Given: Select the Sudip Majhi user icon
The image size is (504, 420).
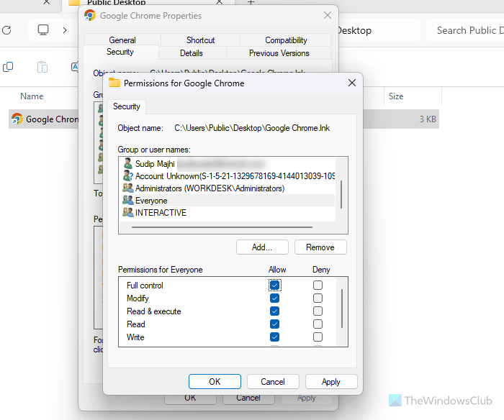Looking at the screenshot, I should pos(128,163).
